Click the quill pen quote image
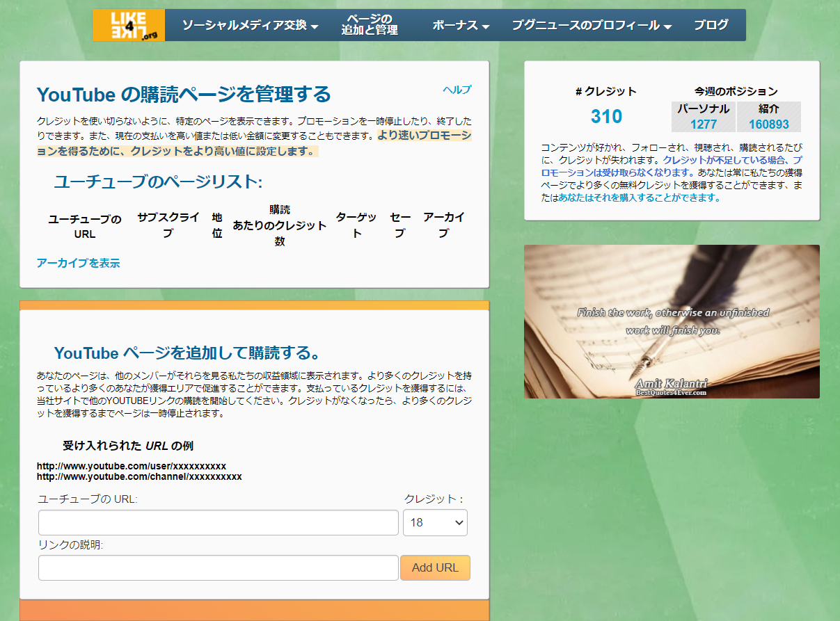This screenshot has width=840, height=621. 672,321
